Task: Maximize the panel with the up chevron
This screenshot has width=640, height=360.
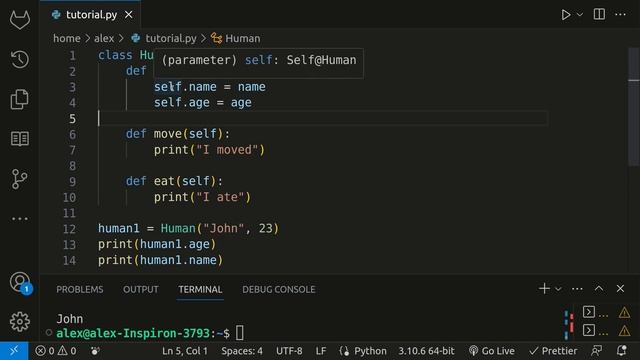Action: click(599, 289)
